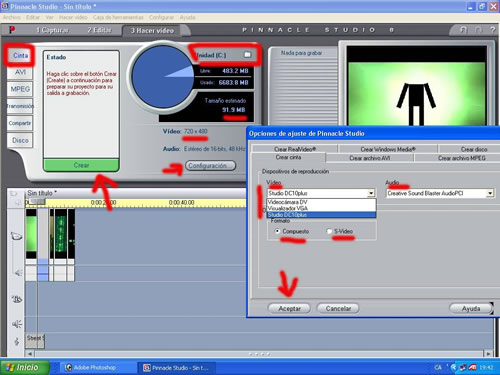Viewport: 500px width, 375px height.
Task: Click the timeline scrollbar right arrow
Action: pos(488,354)
